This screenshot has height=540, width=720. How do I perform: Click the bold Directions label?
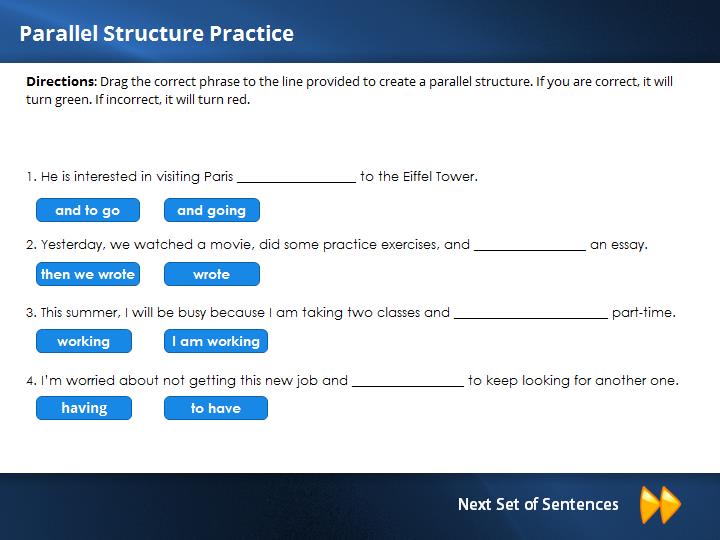point(61,82)
